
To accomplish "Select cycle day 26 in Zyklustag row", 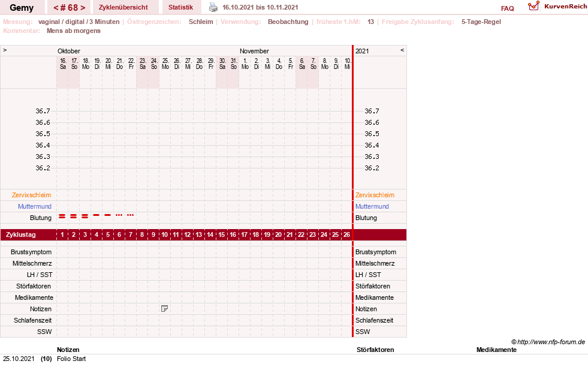I will (346, 234).
